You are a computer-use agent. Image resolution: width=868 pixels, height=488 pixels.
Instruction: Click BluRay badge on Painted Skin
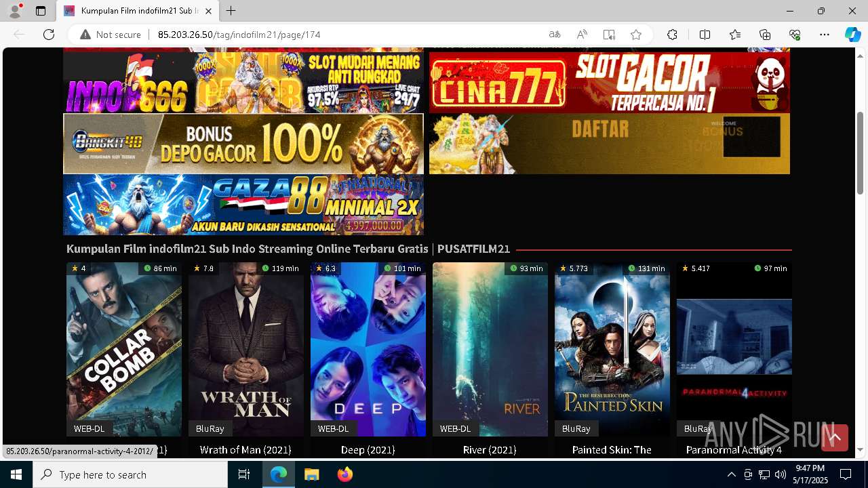[576, 428]
